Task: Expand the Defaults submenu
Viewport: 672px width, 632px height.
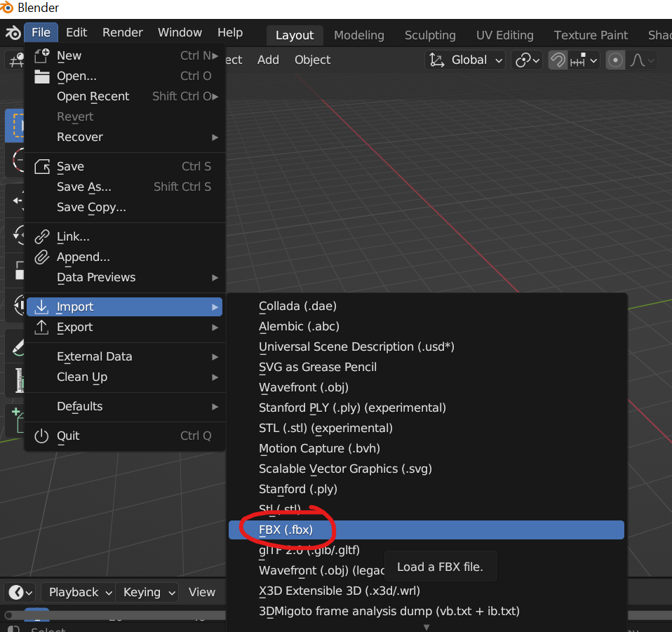Action: pyautogui.click(x=124, y=406)
